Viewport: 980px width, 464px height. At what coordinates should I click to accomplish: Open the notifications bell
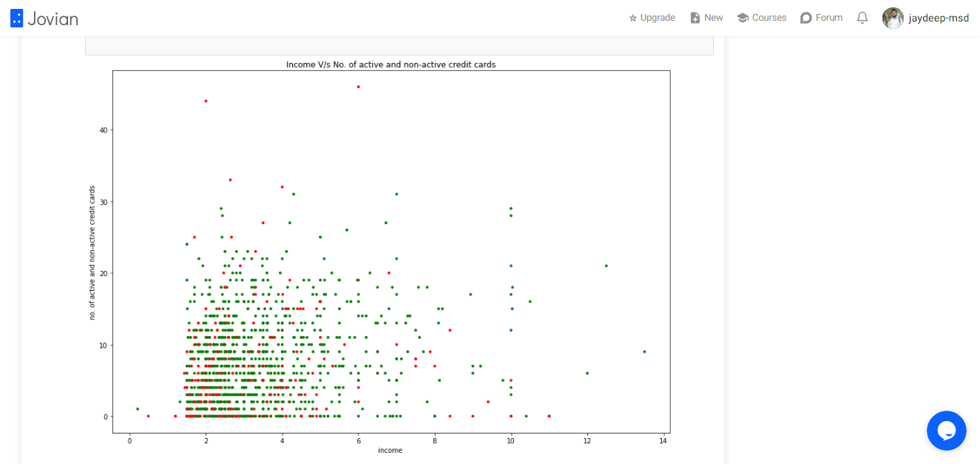pos(862,18)
